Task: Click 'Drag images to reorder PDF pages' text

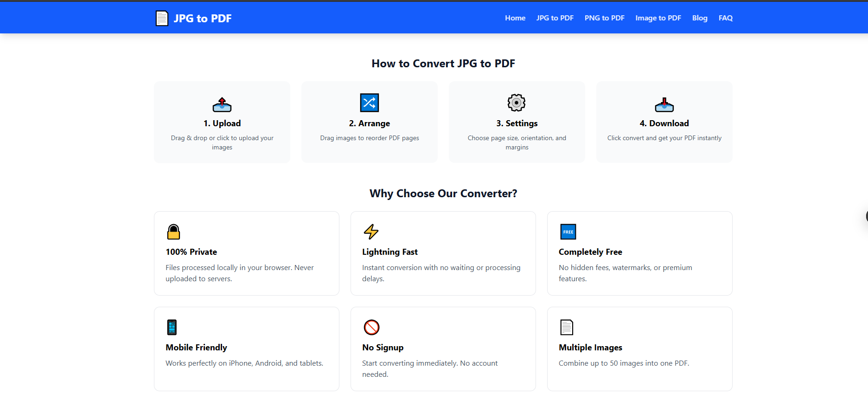Action: 370,138
